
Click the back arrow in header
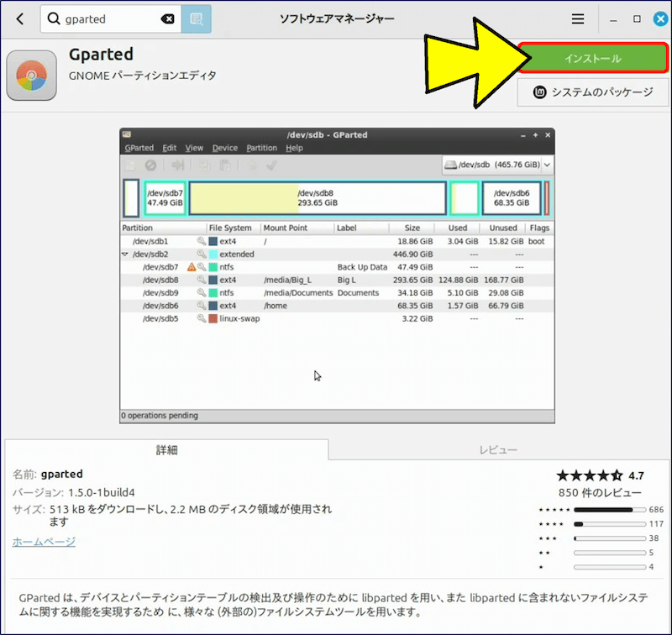coord(20,18)
